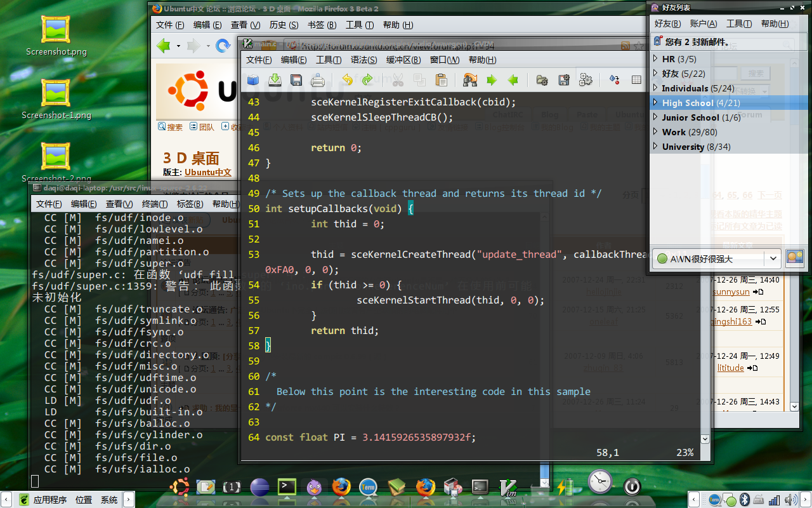Click the Bluetooth tray icon
The height and width of the screenshot is (508, 812).
tap(745, 500)
